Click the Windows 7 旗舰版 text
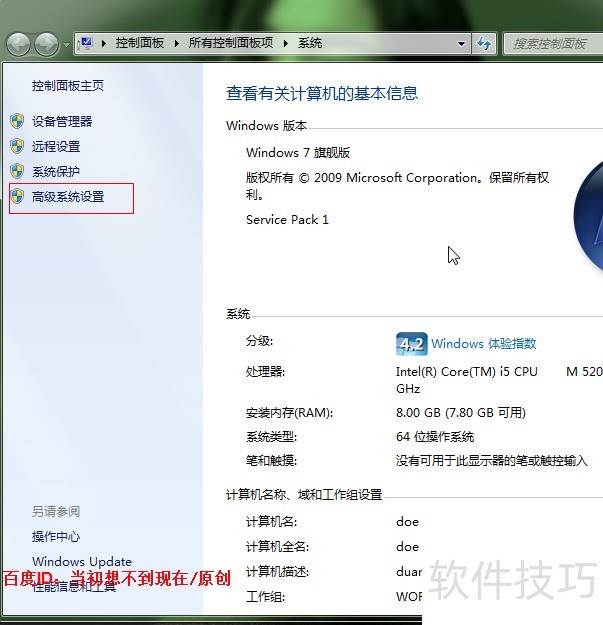The width and height of the screenshot is (603, 625). tap(298, 153)
